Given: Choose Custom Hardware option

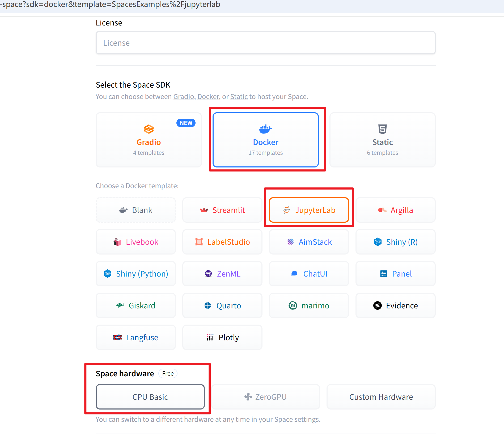Looking at the screenshot, I should coord(381,397).
